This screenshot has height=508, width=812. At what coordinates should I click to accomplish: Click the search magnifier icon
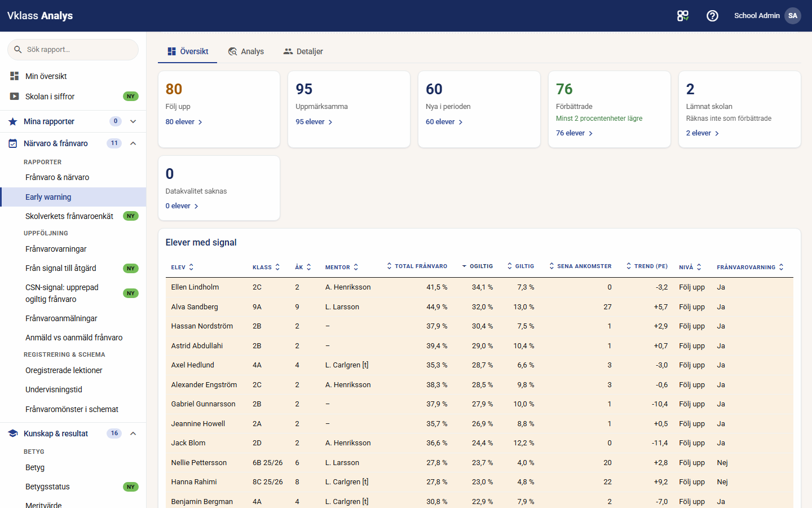(x=18, y=50)
